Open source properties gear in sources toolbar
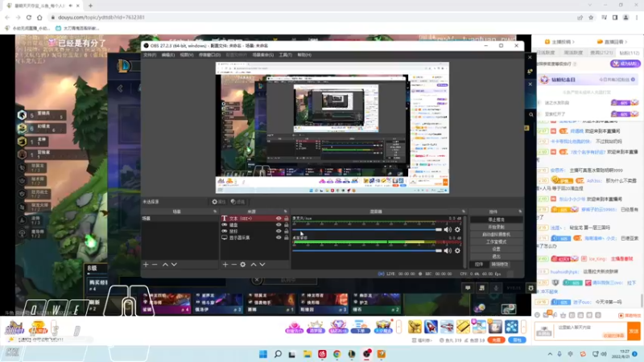The height and width of the screenshot is (362, 644). (x=243, y=265)
